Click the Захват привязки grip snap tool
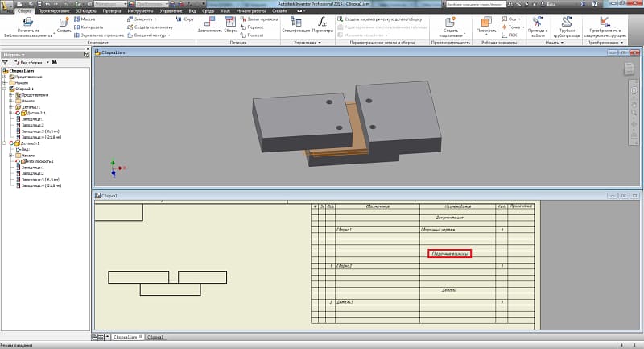 point(259,19)
